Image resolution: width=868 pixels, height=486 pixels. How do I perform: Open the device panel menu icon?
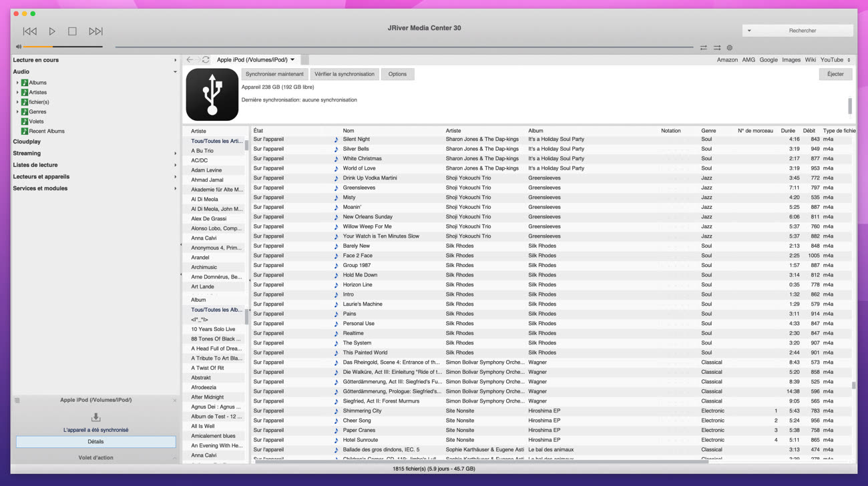pos(17,401)
